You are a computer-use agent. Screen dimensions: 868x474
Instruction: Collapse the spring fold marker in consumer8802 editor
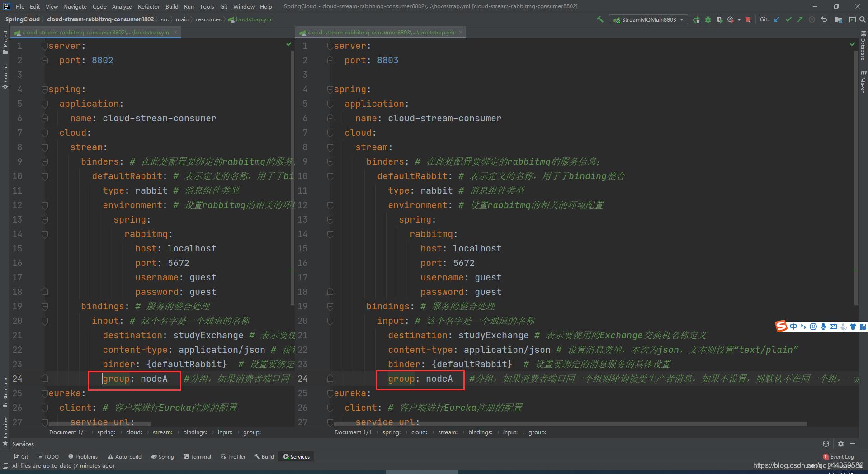(45, 89)
